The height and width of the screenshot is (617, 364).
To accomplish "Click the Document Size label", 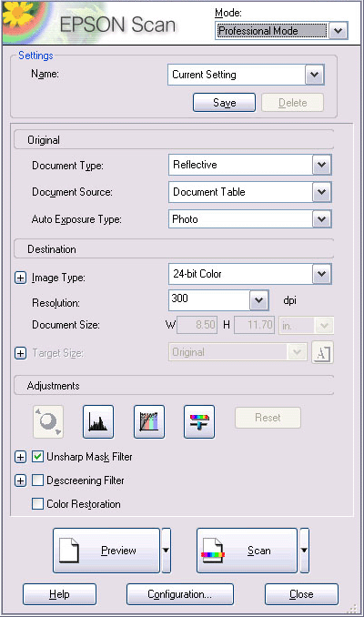I will [66, 325].
